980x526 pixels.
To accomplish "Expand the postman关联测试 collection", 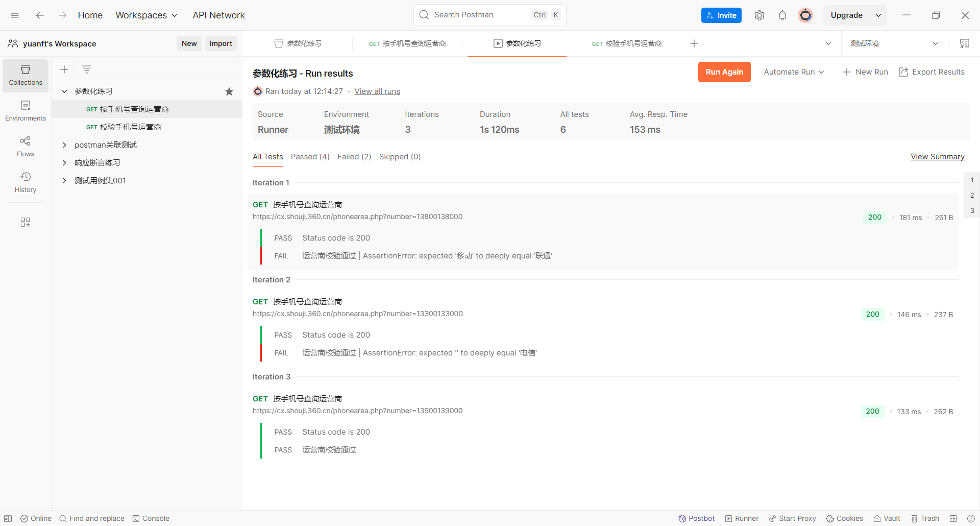I will pos(64,145).
